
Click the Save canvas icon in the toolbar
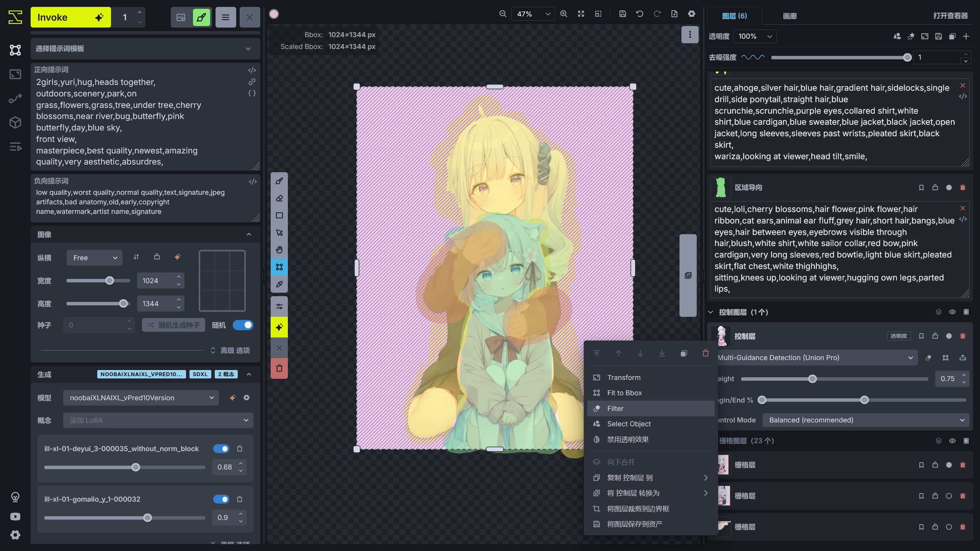pyautogui.click(x=622, y=14)
